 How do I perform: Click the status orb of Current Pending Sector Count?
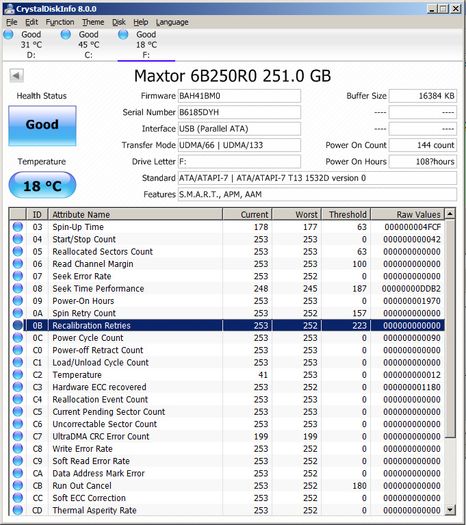tap(18, 411)
